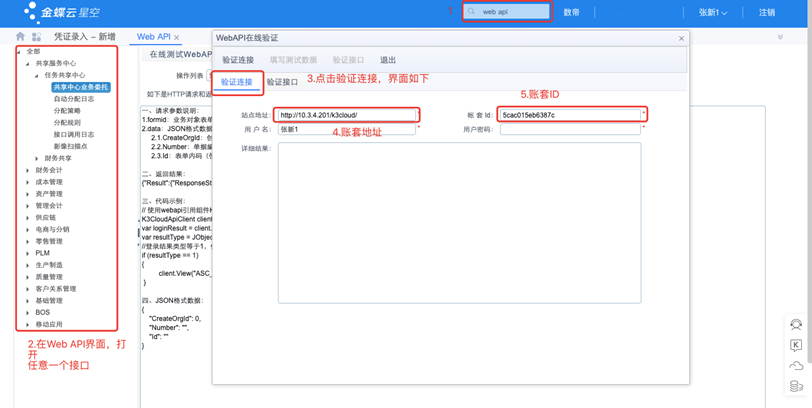
Task: Click the 用户密码 input field
Action: (x=570, y=129)
